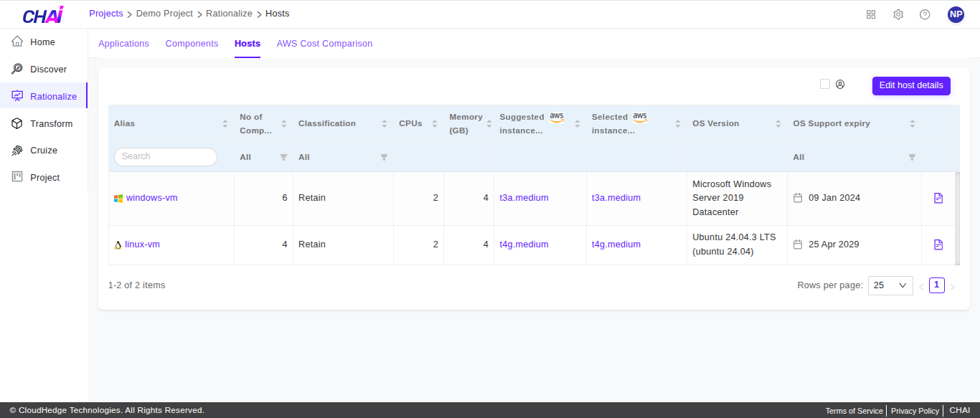The height and width of the screenshot is (418, 980).
Task: Open Rows per page dropdown
Action: (890, 285)
